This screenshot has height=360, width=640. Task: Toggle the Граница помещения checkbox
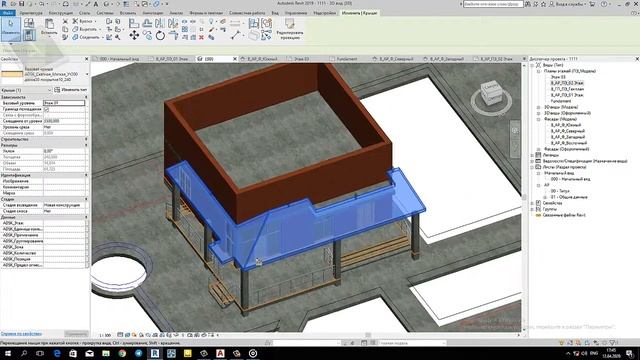tap(46, 109)
